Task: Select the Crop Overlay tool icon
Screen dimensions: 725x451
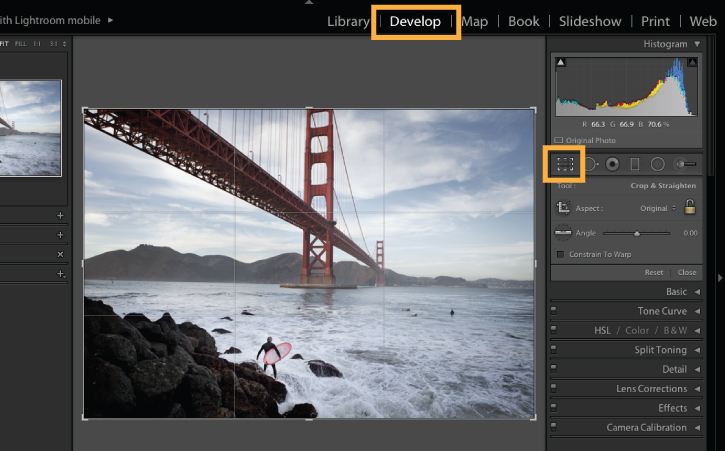Action: coord(565,164)
